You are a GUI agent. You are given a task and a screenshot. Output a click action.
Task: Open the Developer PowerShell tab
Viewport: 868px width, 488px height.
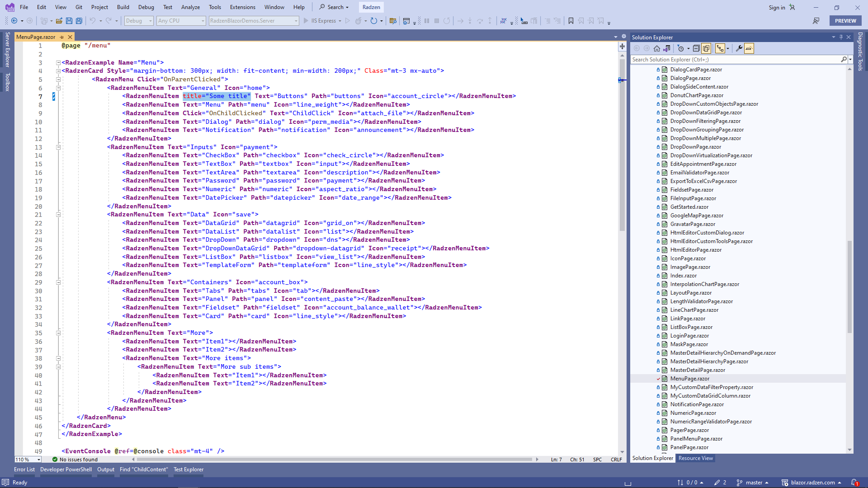click(x=66, y=469)
